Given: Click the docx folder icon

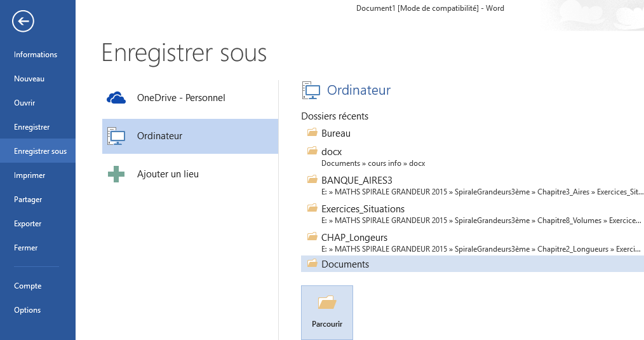Looking at the screenshot, I should 312,151.
